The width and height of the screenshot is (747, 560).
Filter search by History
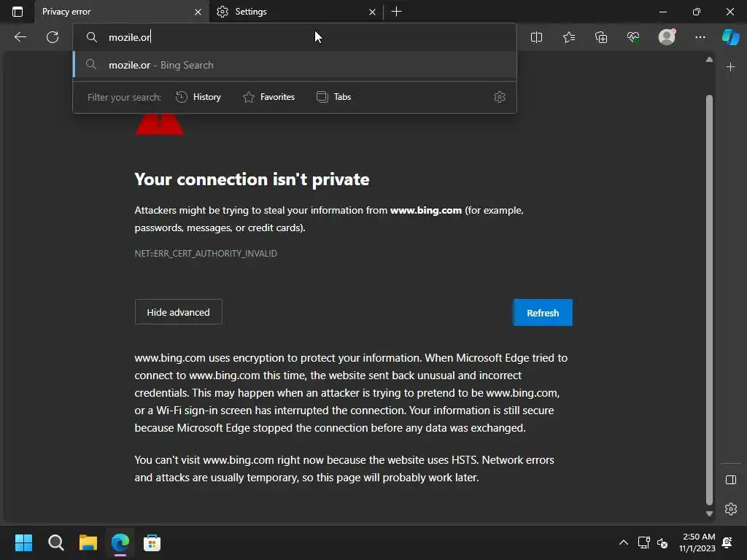[198, 97]
